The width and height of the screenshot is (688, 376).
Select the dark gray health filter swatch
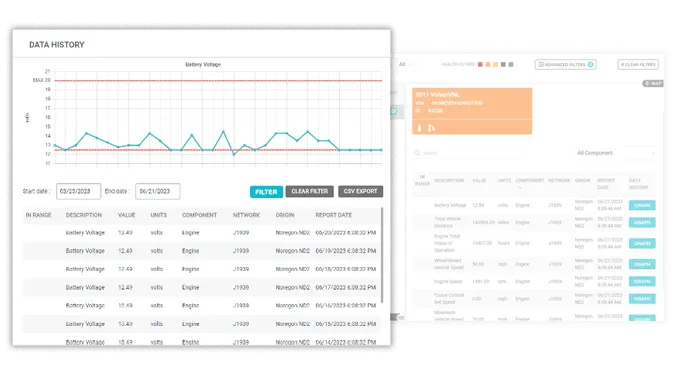tap(503, 64)
